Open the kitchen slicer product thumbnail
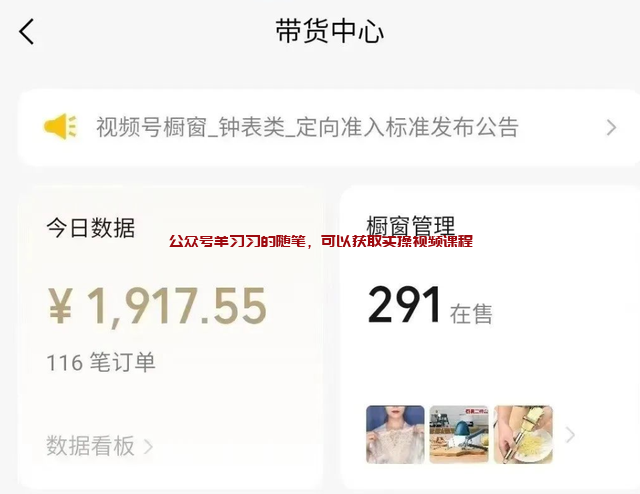 point(459,434)
